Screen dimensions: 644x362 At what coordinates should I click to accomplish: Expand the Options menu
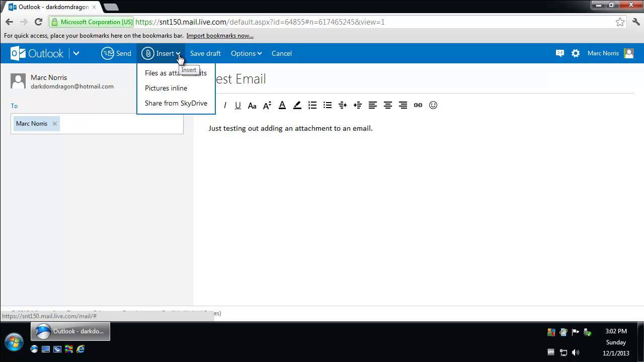[246, 53]
